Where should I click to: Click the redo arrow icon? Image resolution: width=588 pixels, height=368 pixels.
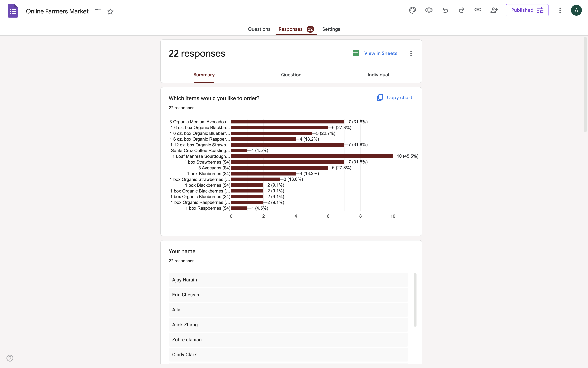(x=461, y=10)
